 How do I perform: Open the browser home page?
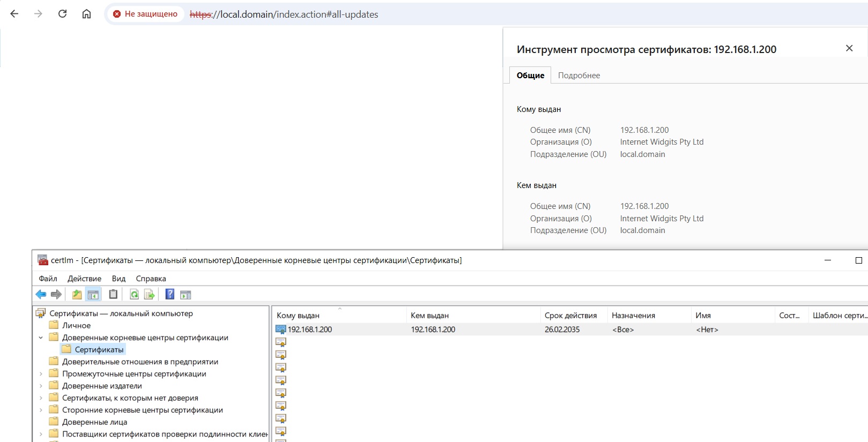tap(86, 14)
